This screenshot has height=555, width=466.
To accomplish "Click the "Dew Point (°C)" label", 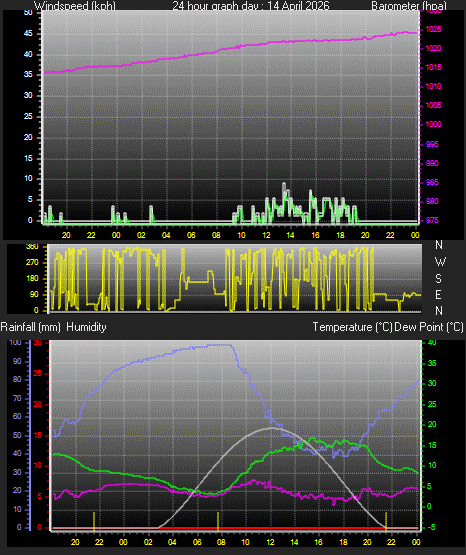I will (429, 327).
